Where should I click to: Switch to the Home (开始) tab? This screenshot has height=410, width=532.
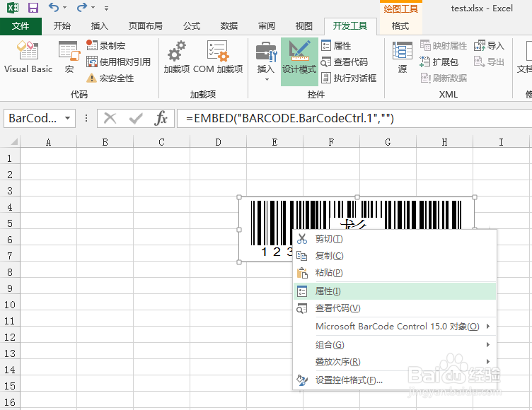[62, 26]
